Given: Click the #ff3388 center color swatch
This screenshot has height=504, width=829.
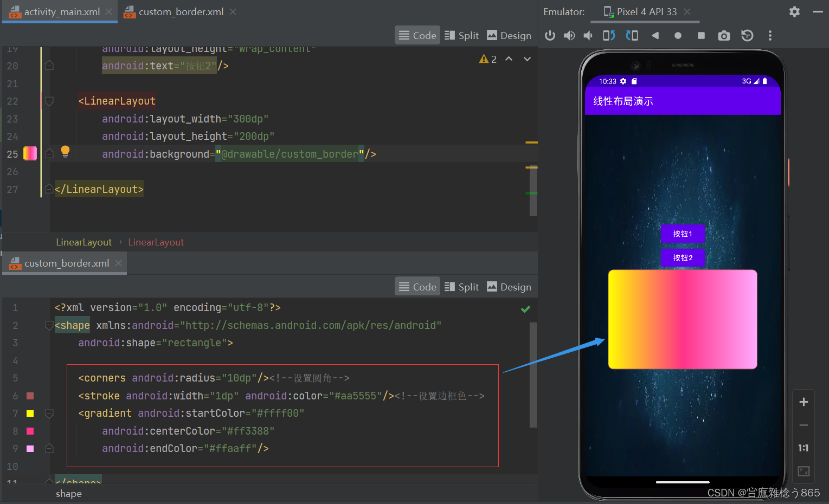Looking at the screenshot, I should (30, 431).
